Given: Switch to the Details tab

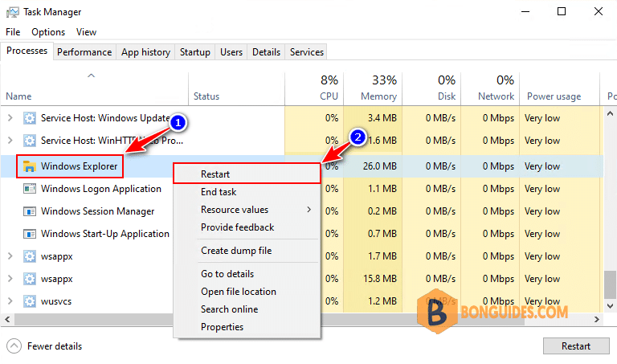Looking at the screenshot, I should [266, 52].
